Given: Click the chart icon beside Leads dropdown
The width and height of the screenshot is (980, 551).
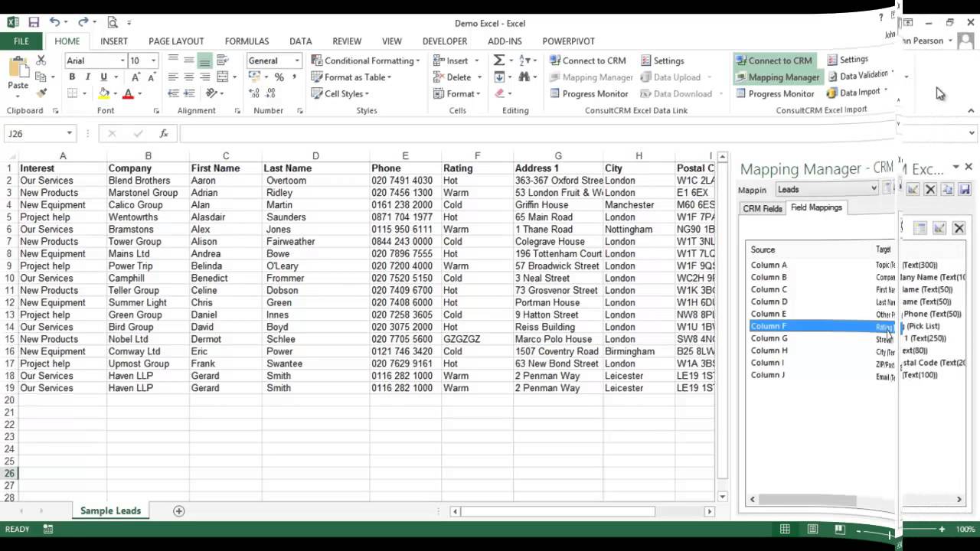Looking at the screenshot, I should (913, 189).
